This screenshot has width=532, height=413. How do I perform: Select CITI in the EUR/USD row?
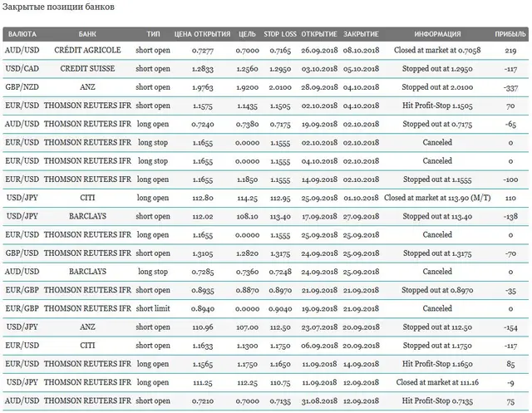coord(87,345)
